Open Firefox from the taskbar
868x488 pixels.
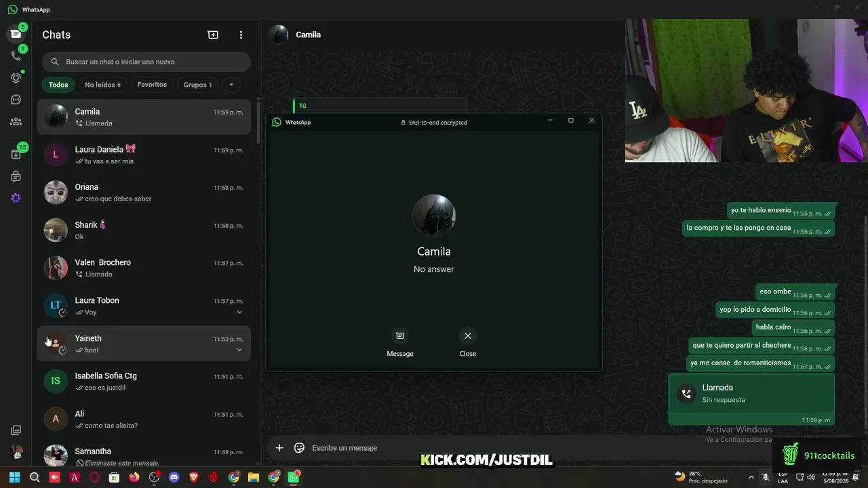click(x=134, y=477)
